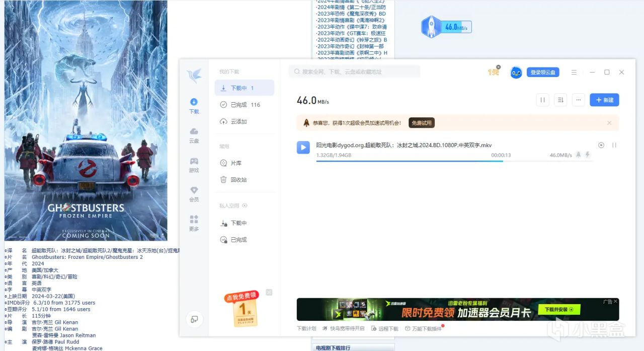
Task: Click the 登录领云盘 button
Action: click(543, 73)
